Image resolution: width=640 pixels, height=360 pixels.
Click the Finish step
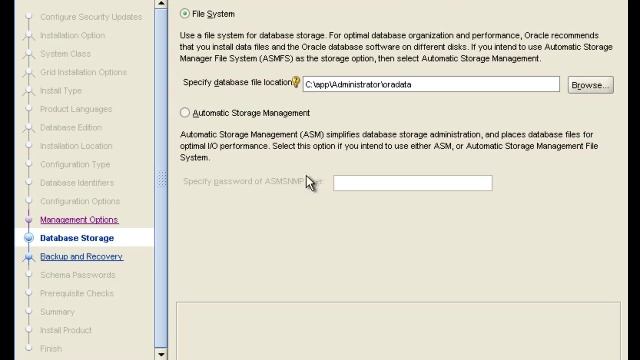(51, 349)
